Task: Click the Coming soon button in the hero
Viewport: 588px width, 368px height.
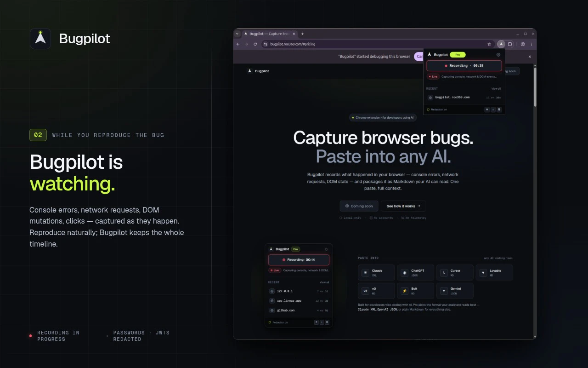Action: point(359,206)
